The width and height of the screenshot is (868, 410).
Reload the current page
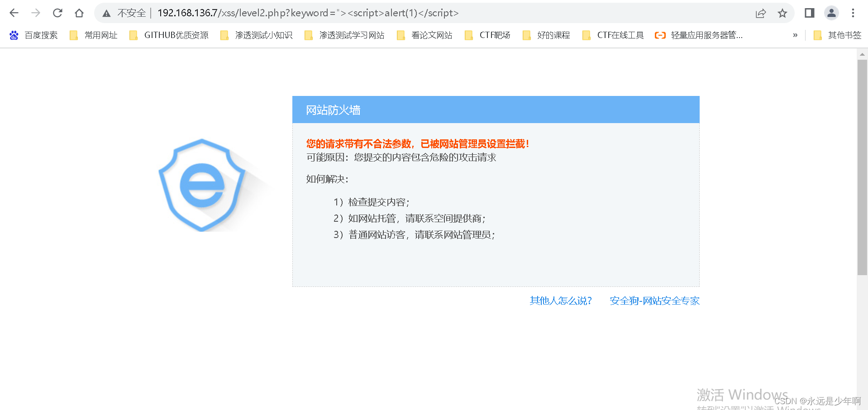(57, 13)
